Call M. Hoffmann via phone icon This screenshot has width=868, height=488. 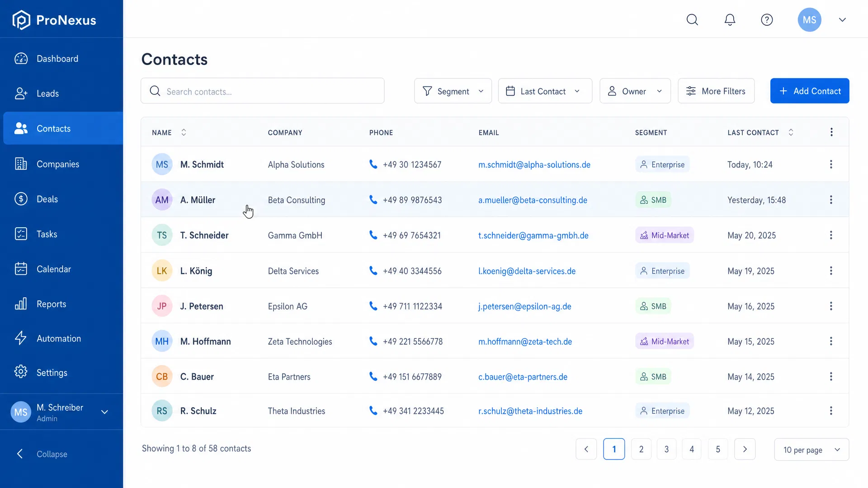click(x=373, y=341)
